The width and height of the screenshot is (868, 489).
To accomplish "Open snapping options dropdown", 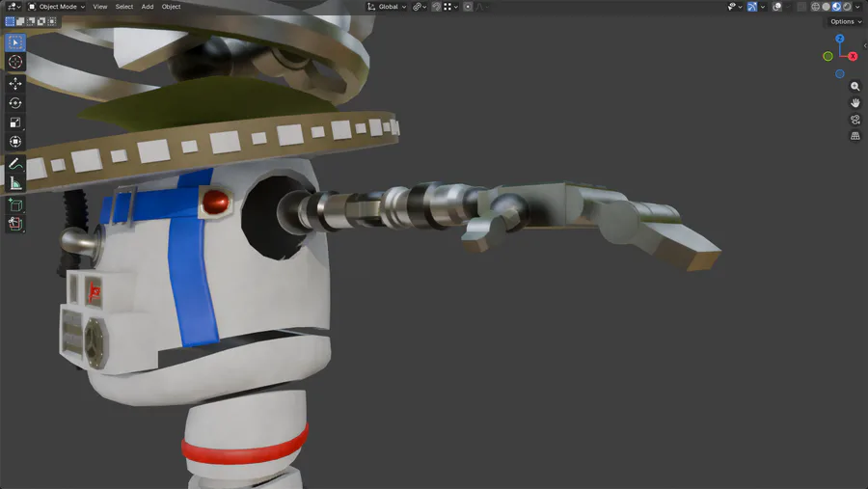I will [450, 7].
